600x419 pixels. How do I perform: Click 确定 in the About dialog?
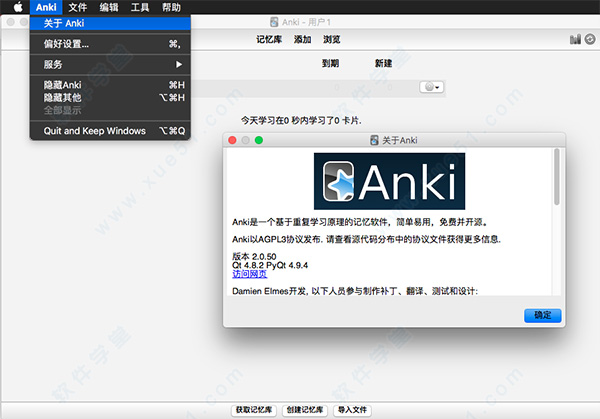[543, 315]
